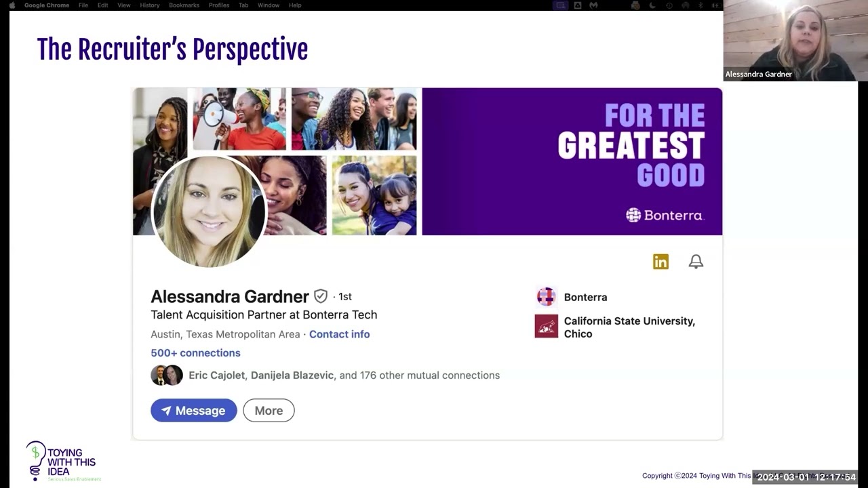Screen dimensions: 868x488
Task: Click the mutual connections avatar pair
Action: coord(167,375)
